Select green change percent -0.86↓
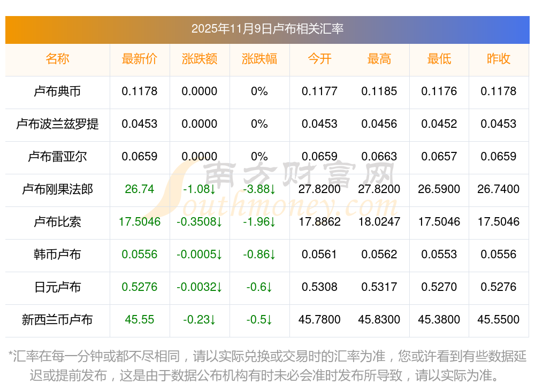Image resolution: width=535 pixels, height=392 pixels. tap(259, 255)
